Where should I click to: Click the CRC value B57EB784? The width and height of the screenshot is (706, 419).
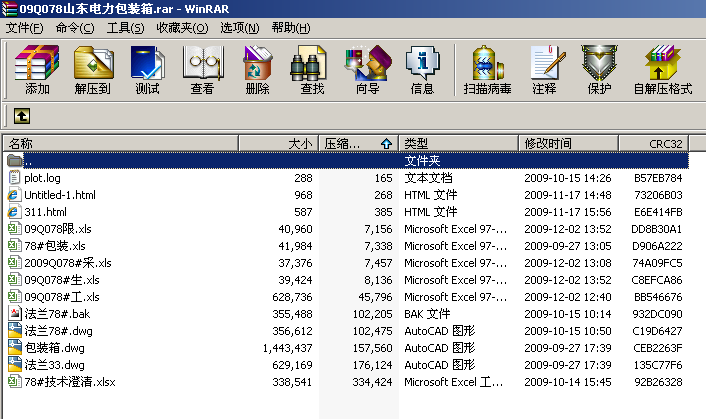pos(658,178)
